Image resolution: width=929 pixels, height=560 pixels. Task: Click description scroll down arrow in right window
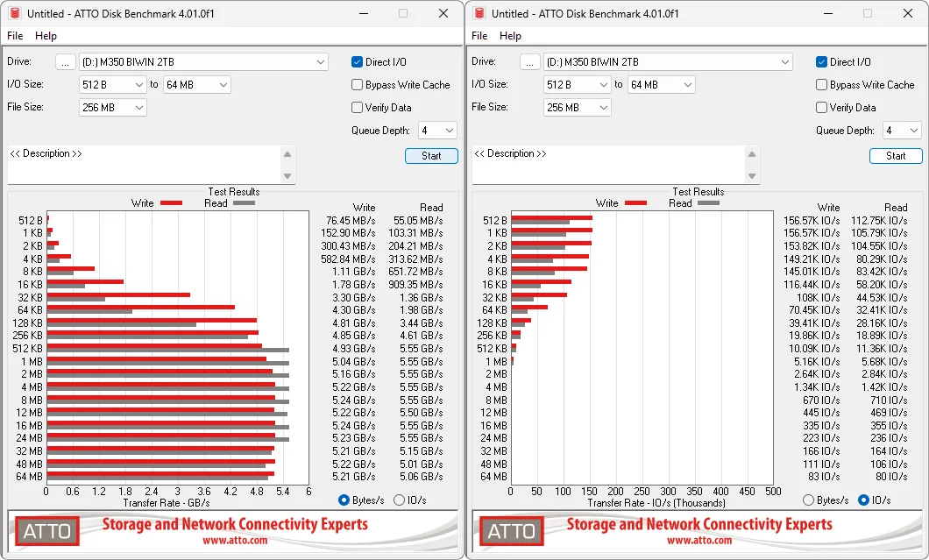coord(752,176)
